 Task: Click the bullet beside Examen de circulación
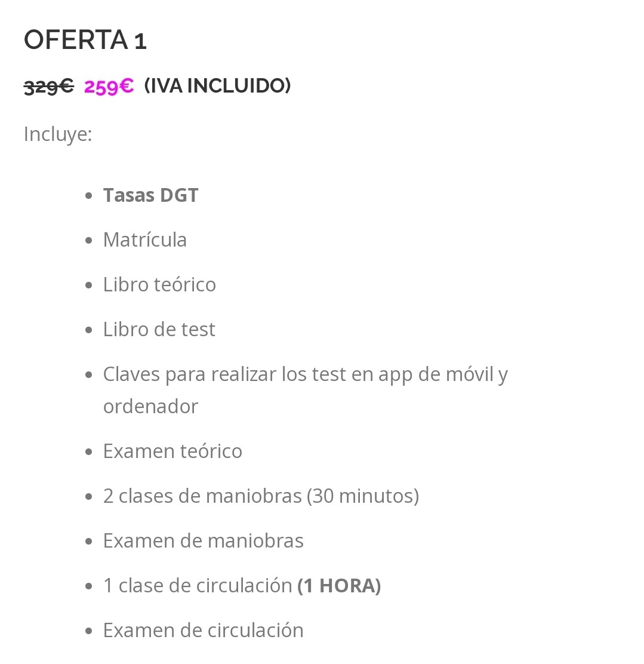[88, 631]
